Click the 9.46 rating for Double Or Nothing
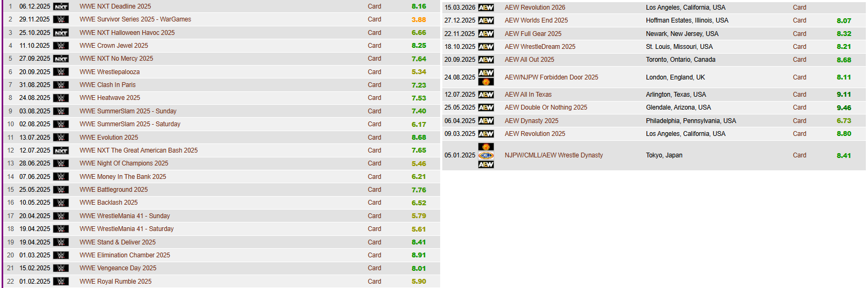The width and height of the screenshot is (868, 288). [x=844, y=107]
